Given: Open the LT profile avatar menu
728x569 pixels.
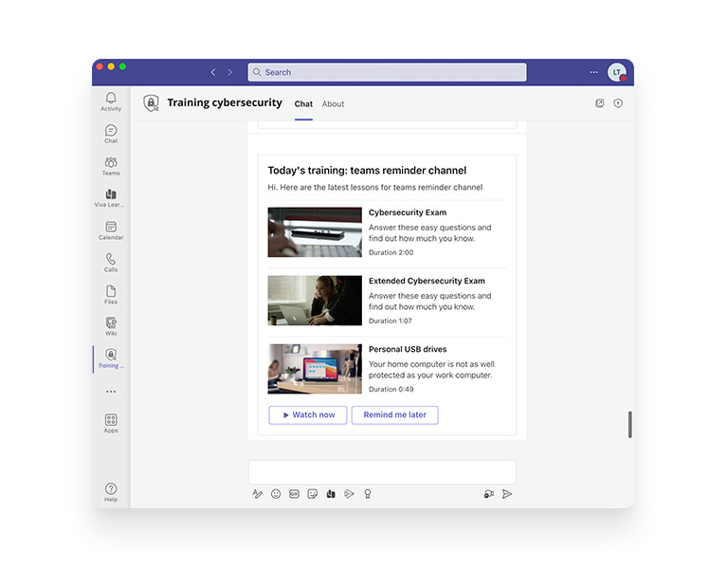Looking at the screenshot, I should (617, 72).
